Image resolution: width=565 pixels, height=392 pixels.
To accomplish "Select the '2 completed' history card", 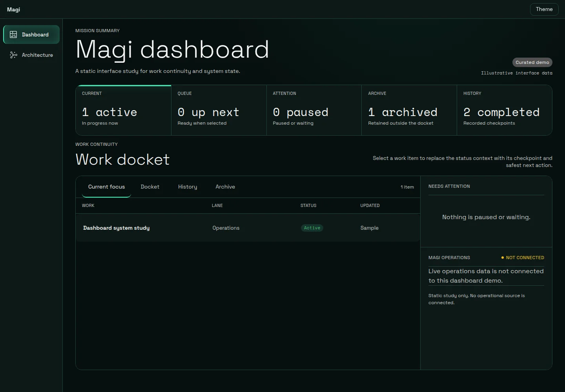I will (x=505, y=110).
